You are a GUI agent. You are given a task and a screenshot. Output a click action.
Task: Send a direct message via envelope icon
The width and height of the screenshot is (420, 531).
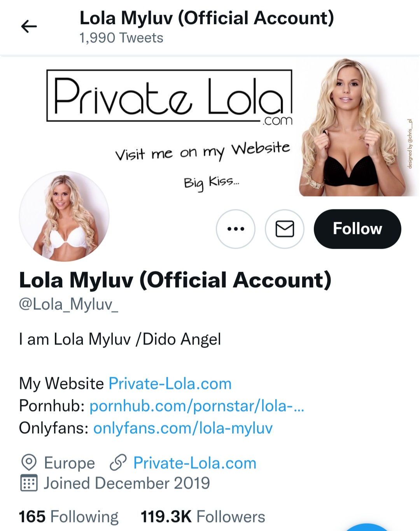(x=285, y=229)
